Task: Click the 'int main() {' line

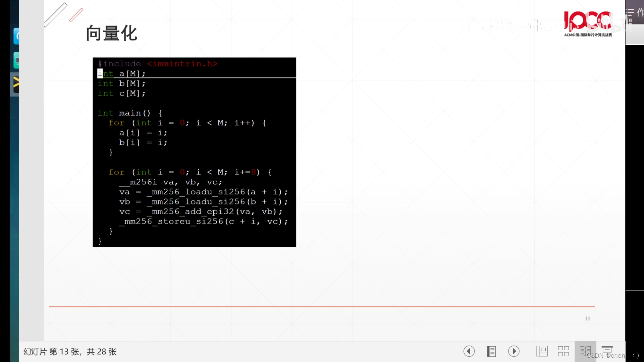Action: coord(130,113)
